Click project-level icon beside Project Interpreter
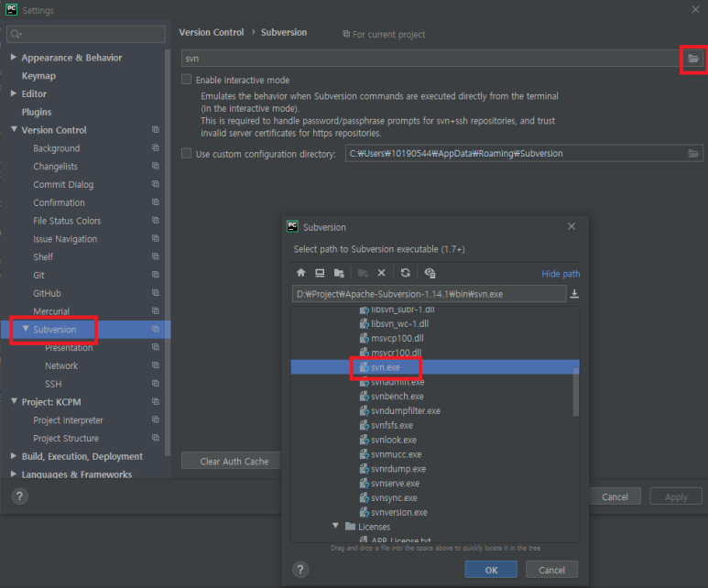The height and width of the screenshot is (588, 708). (156, 419)
